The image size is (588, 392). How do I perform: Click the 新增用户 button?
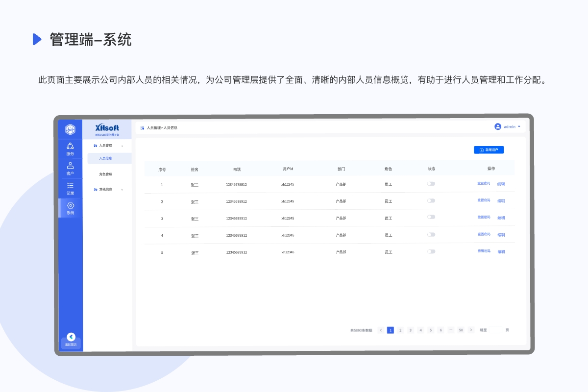click(489, 150)
